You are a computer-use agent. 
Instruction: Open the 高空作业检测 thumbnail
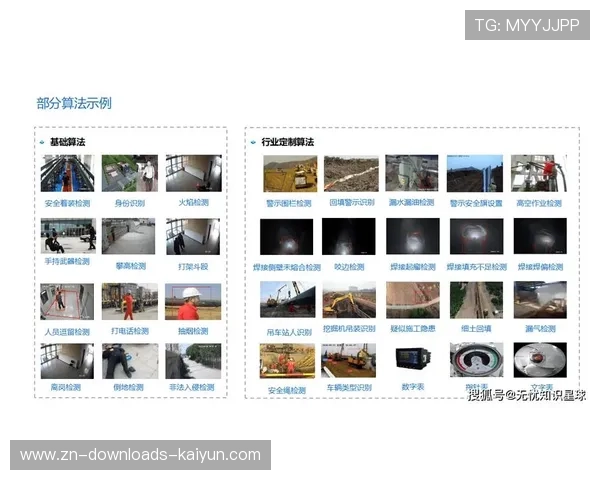click(539, 173)
